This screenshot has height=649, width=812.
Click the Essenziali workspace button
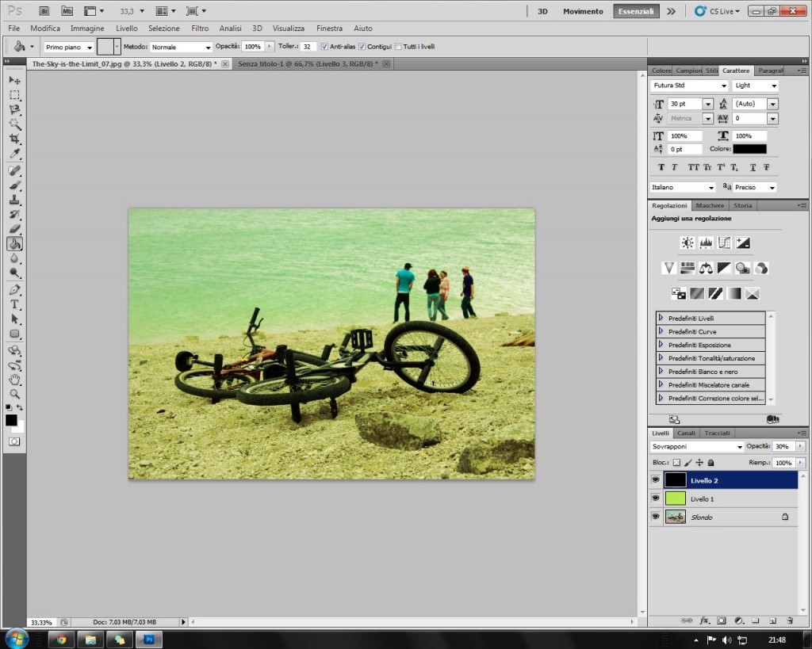tap(635, 11)
